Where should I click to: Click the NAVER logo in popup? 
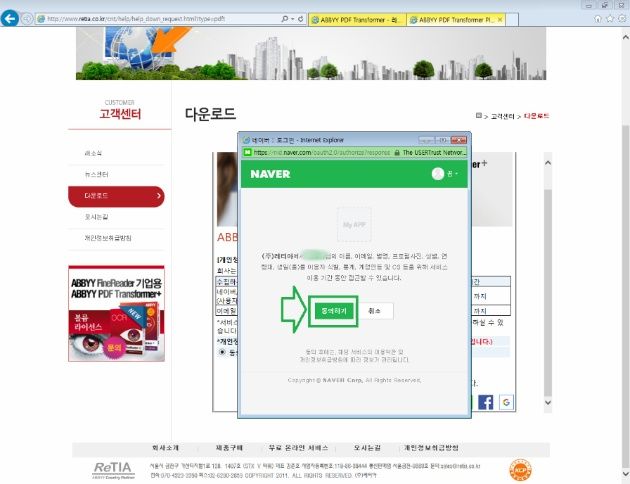click(x=270, y=174)
